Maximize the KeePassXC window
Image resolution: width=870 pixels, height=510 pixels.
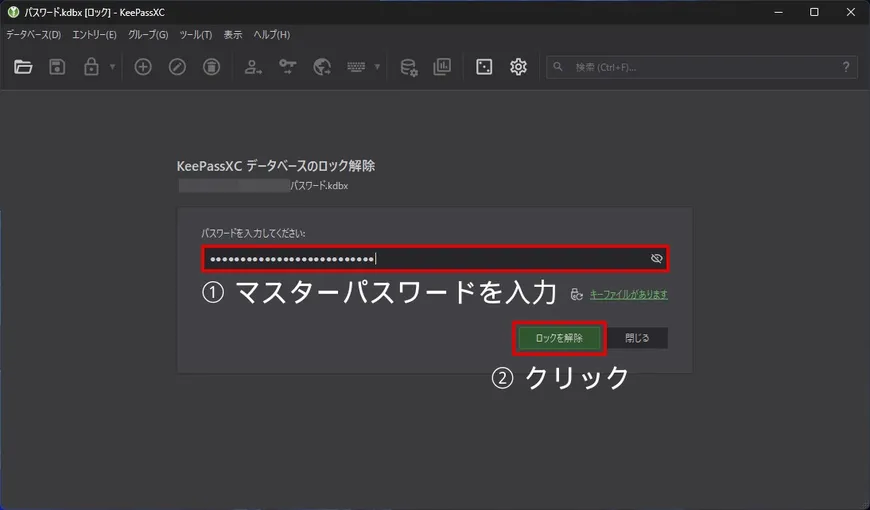point(814,12)
